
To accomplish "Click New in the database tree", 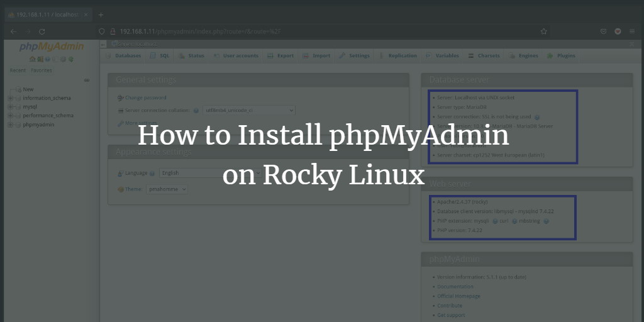I will pos(28,89).
